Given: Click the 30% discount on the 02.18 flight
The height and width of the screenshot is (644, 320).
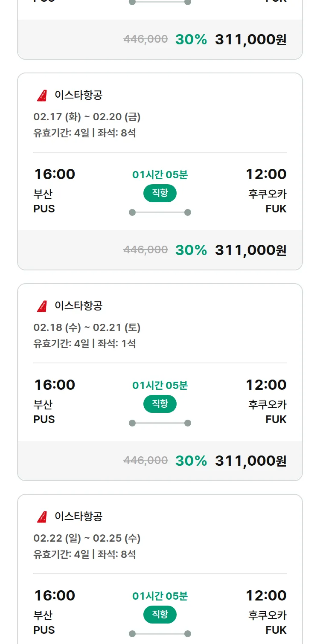Looking at the screenshot, I should click(191, 461).
